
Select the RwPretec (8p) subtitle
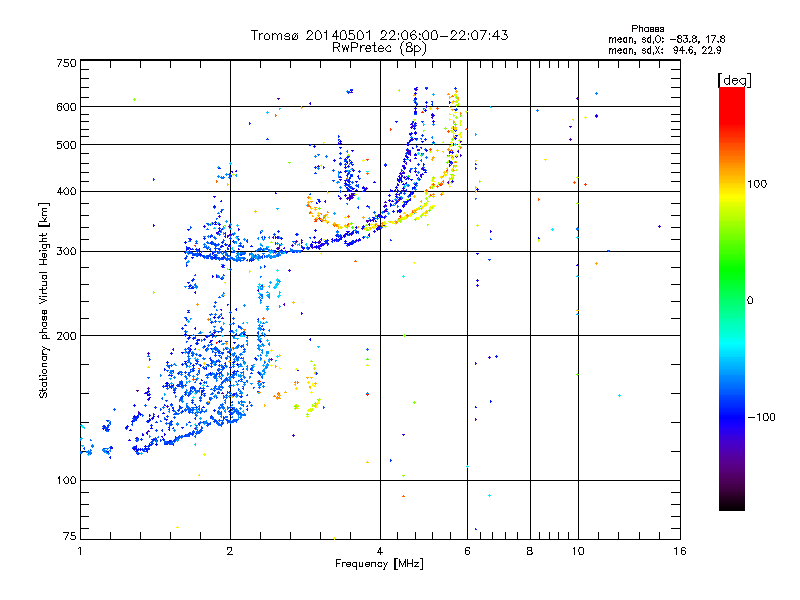(x=379, y=48)
